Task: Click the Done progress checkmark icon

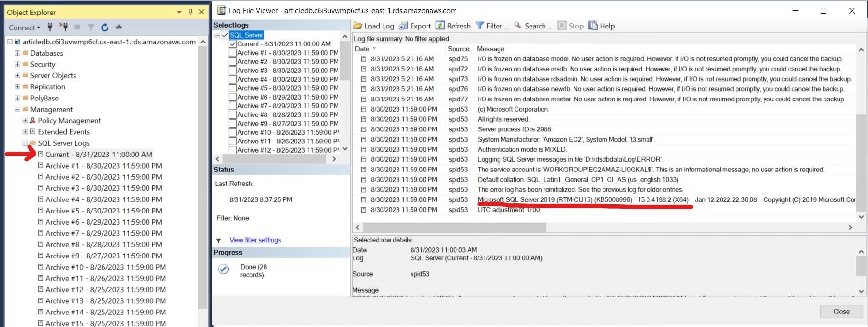Action: click(223, 269)
